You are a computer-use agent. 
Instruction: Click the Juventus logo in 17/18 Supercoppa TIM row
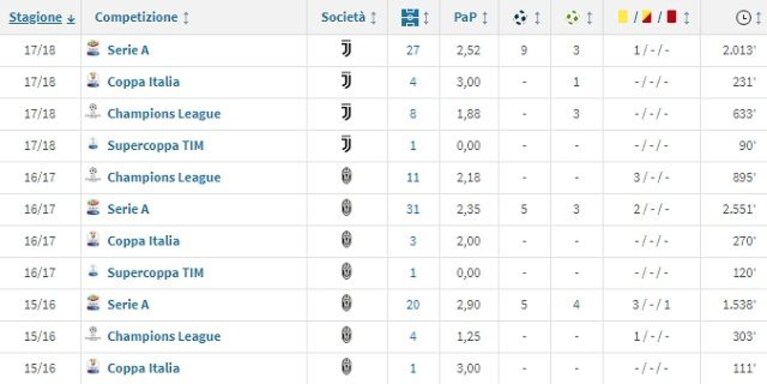tap(346, 145)
